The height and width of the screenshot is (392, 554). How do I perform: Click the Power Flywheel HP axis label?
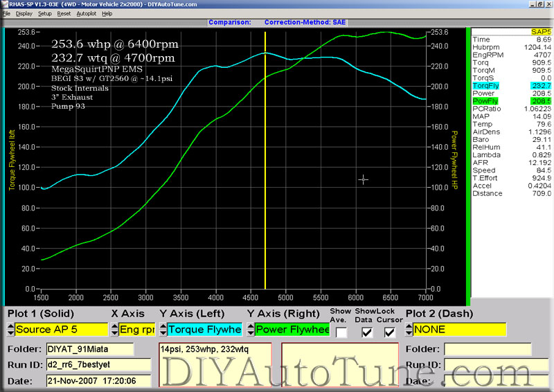click(x=455, y=160)
